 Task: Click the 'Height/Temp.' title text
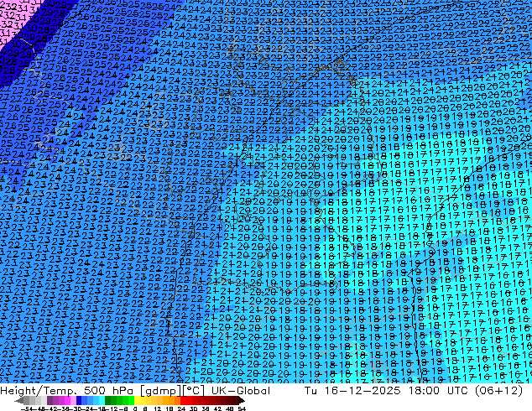pos(37,391)
